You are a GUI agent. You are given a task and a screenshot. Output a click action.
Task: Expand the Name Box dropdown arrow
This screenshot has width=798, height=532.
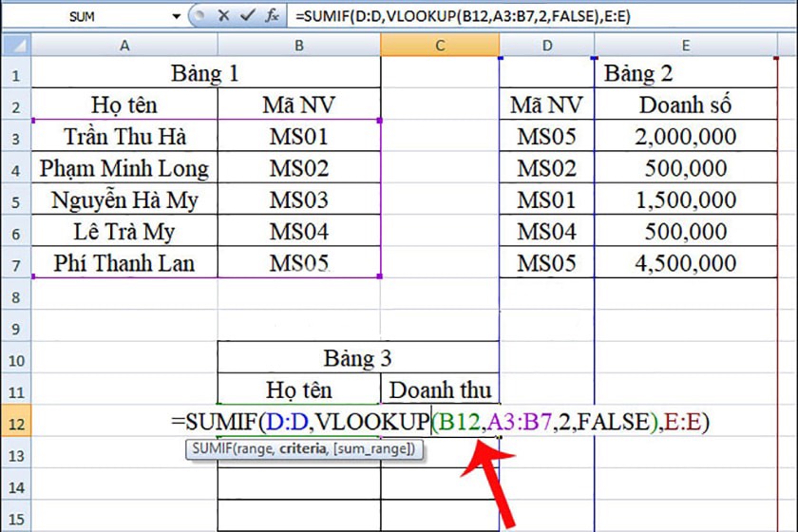[x=176, y=16]
